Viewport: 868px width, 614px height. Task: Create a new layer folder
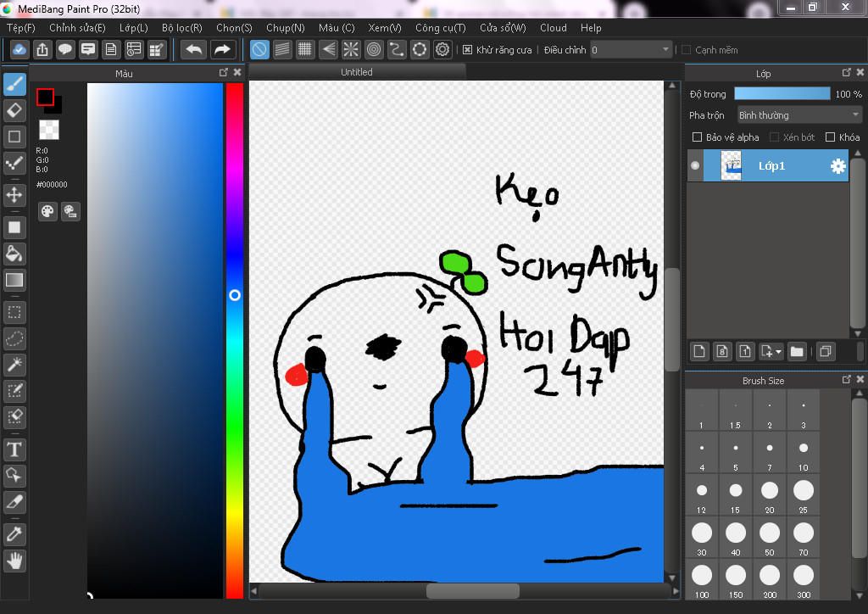pos(797,352)
